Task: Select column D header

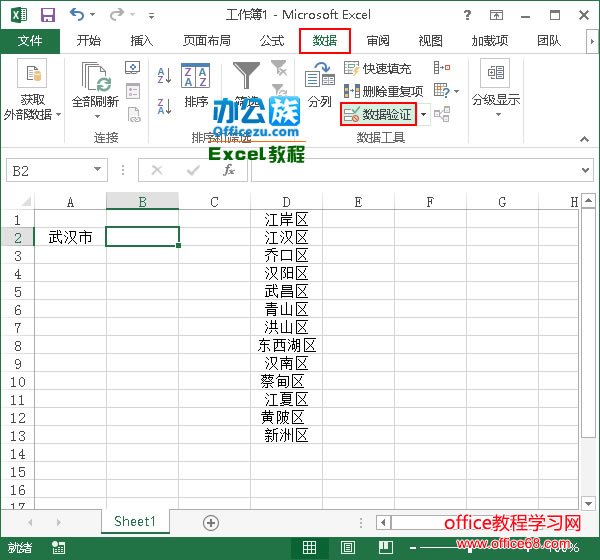Action: pyautogui.click(x=286, y=201)
